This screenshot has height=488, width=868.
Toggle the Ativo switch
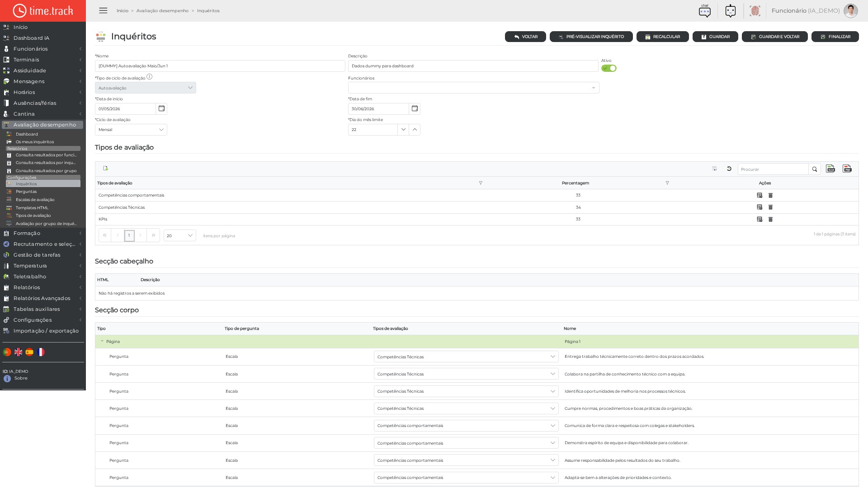point(609,68)
